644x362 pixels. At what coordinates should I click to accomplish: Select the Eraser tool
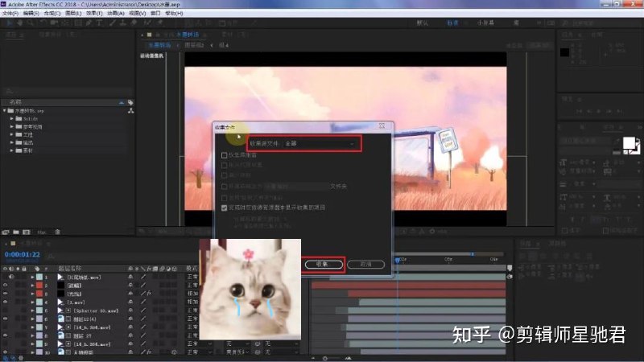(134, 23)
